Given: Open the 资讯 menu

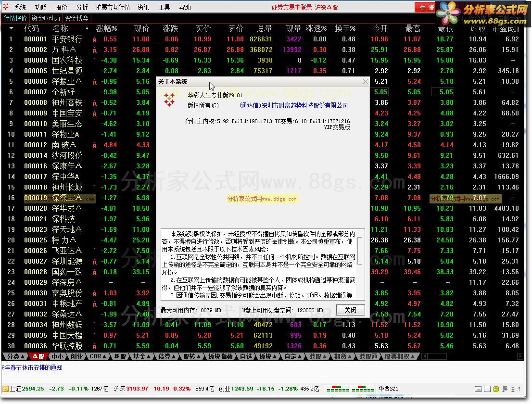Looking at the screenshot, I should tap(143, 7).
